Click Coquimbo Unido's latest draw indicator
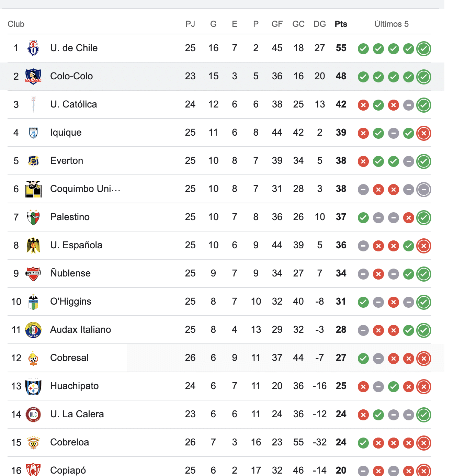This screenshot has width=454, height=476. coord(424,190)
